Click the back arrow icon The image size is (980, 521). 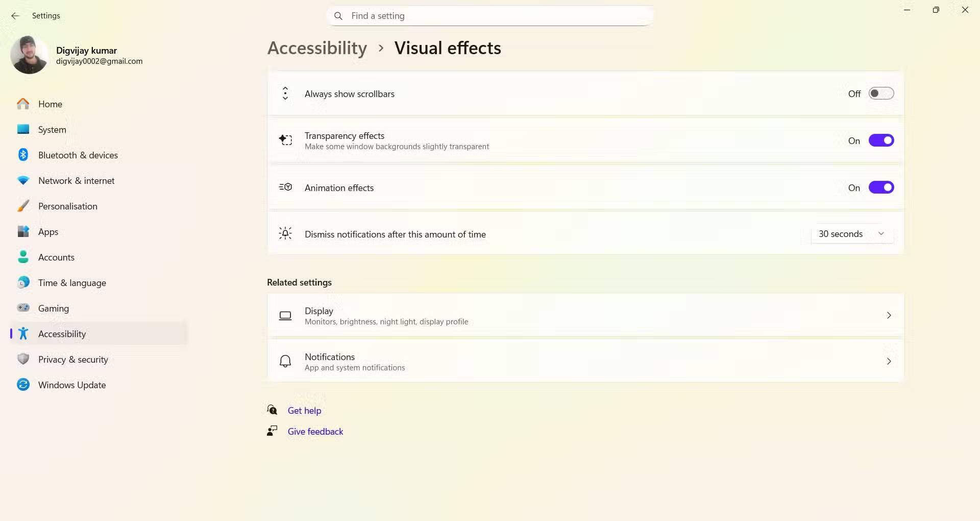click(x=15, y=16)
